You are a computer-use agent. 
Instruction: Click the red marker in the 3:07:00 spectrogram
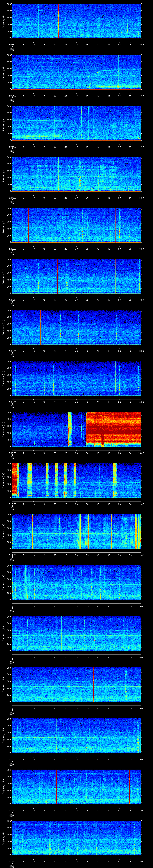tap(40, 327)
